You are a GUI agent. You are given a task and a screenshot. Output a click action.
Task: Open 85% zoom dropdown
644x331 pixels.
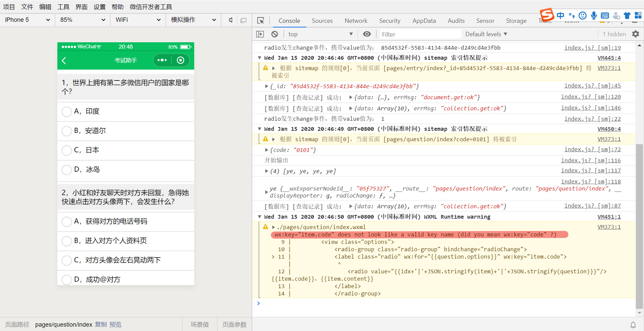click(83, 20)
